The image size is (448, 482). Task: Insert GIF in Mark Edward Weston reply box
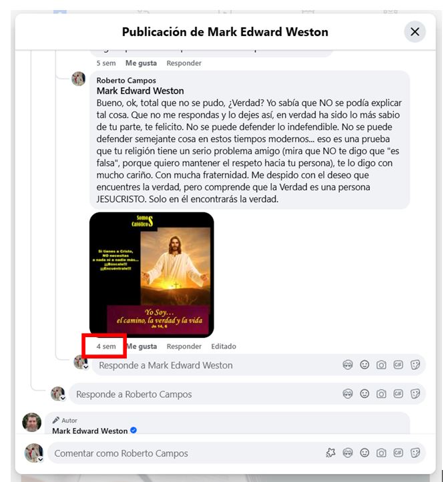[398, 365]
